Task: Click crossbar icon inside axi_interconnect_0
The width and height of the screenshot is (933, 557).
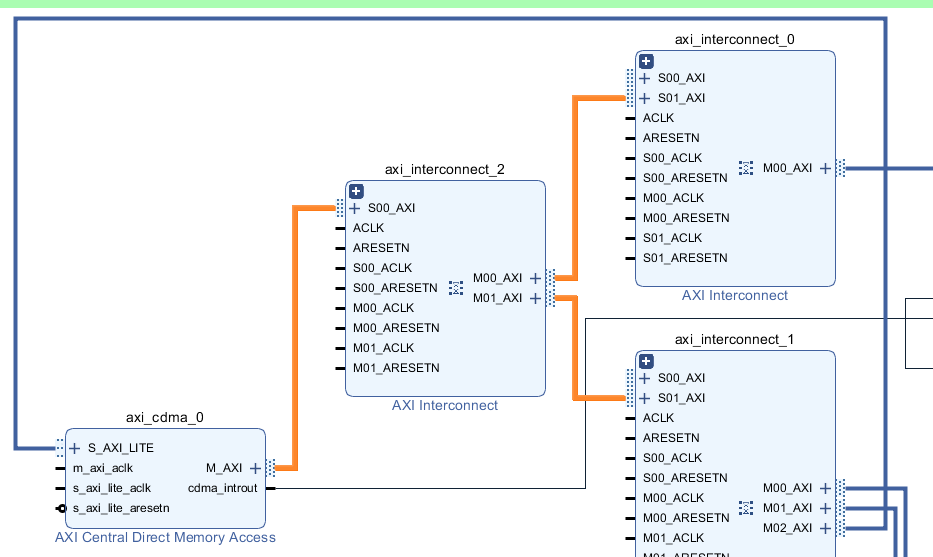Action: [746, 168]
